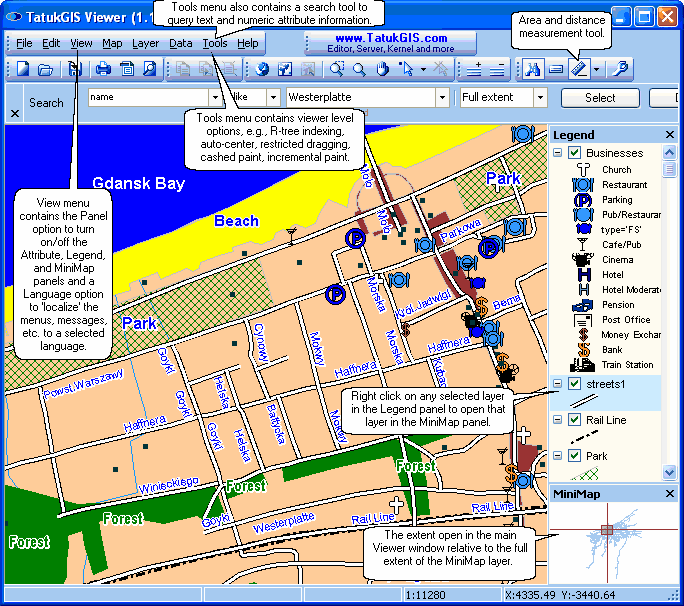This screenshot has height=606, width=684.
Task: Open the Full extent dropdown arrow
Action: click(x=540, y=97)
